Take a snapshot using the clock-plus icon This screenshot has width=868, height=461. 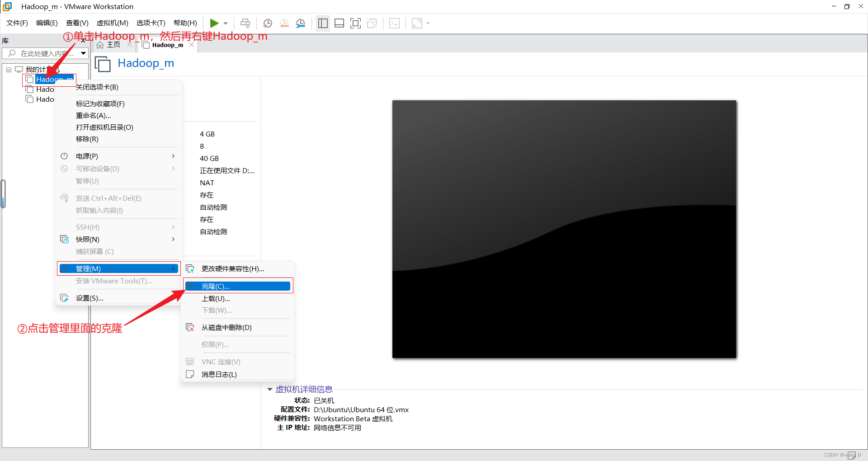click(x=268, y=23)
